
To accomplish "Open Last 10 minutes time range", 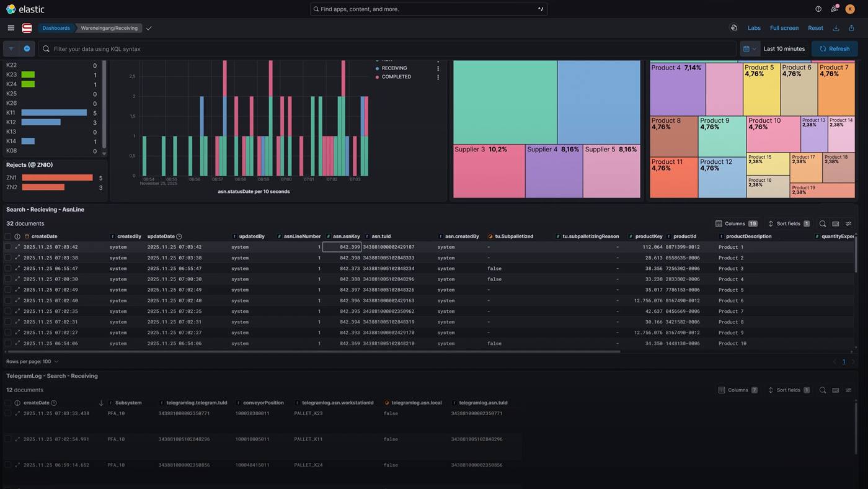I will pos(784,48).
